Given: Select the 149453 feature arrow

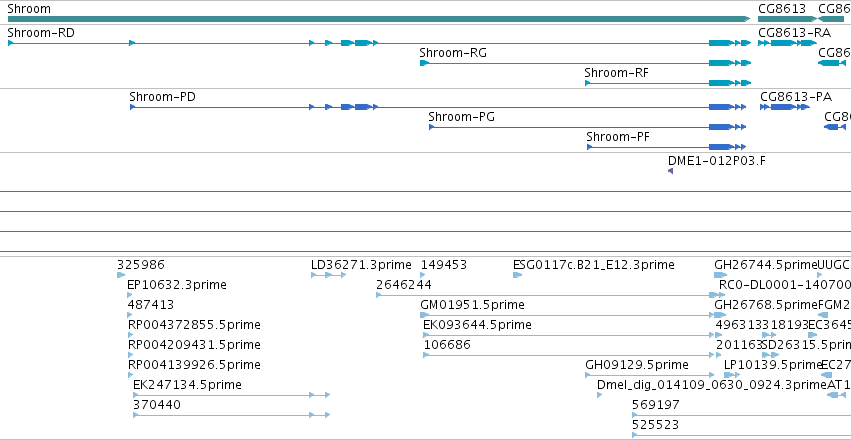Looking at the screenshot, I should tap(423, 275).
